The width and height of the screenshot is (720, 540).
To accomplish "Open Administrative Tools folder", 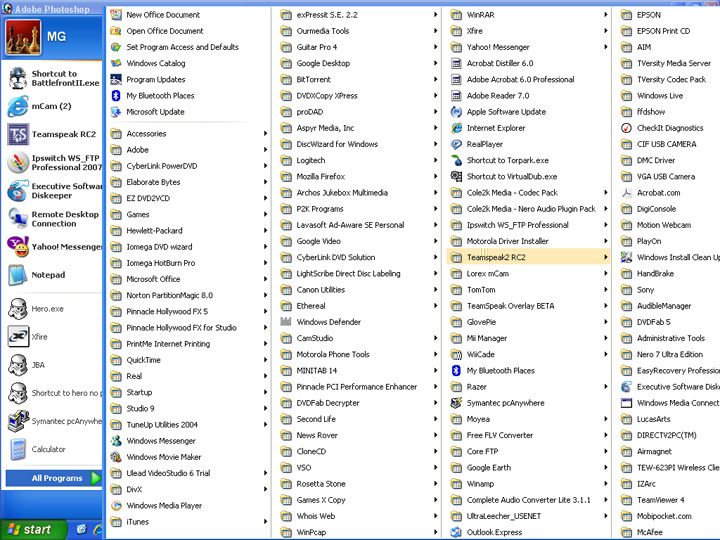I will (x=670, y=338).
